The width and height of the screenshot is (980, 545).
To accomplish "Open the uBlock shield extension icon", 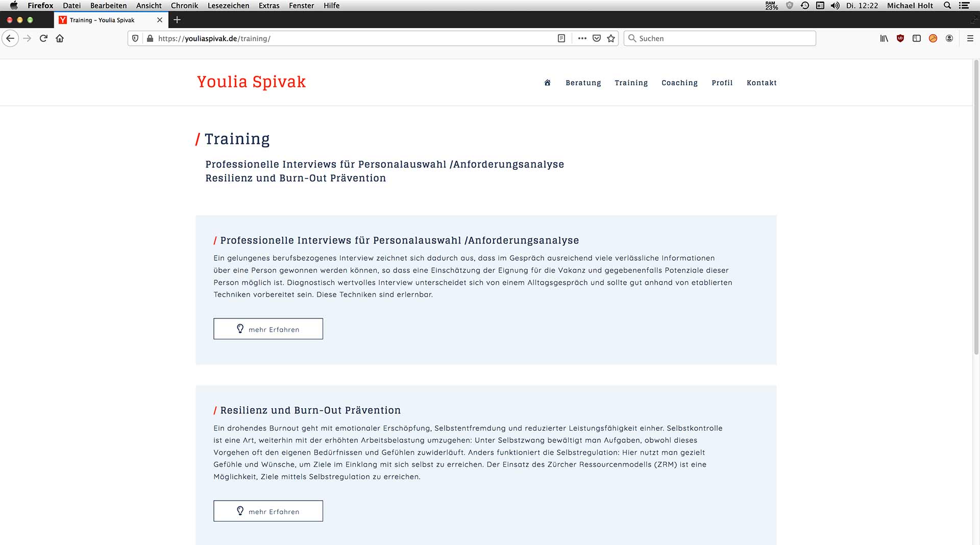I will coord(900,38).
